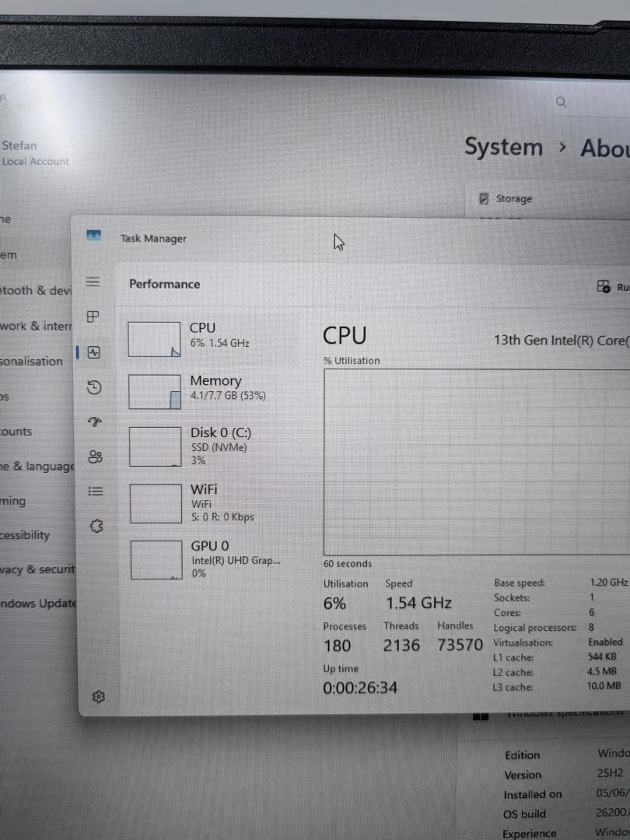
Task: Click Base speed 1.20 GHz value
Action: pos(608,583)
